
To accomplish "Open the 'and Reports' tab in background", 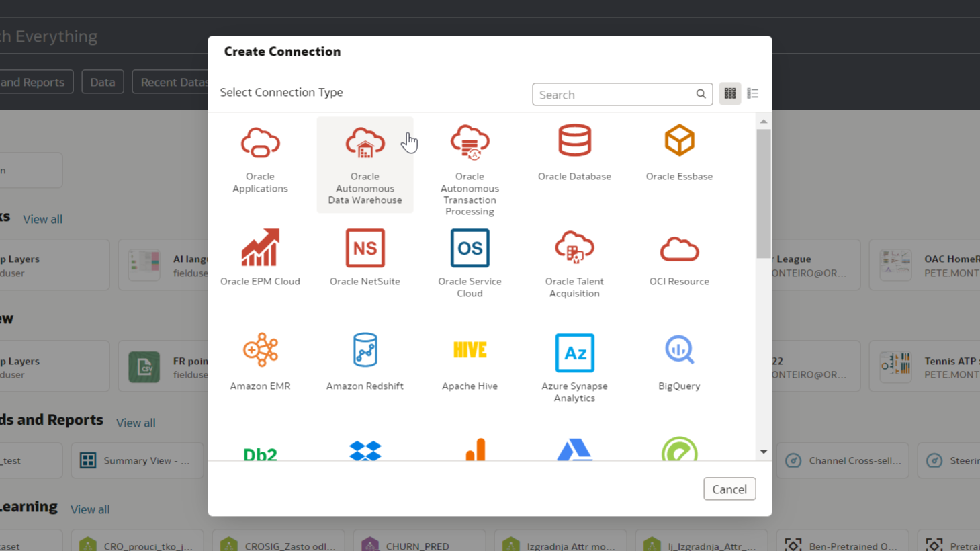I will (36, 82).
